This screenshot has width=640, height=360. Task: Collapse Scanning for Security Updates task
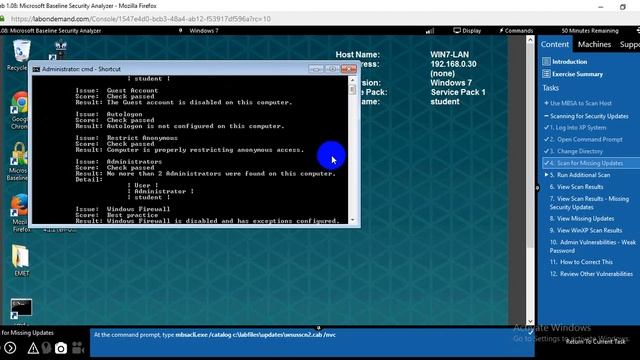point(587,116)
